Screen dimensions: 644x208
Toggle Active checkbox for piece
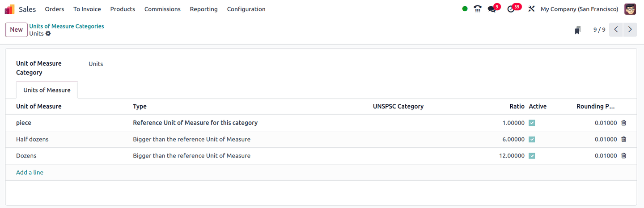[x=532, y=123]
